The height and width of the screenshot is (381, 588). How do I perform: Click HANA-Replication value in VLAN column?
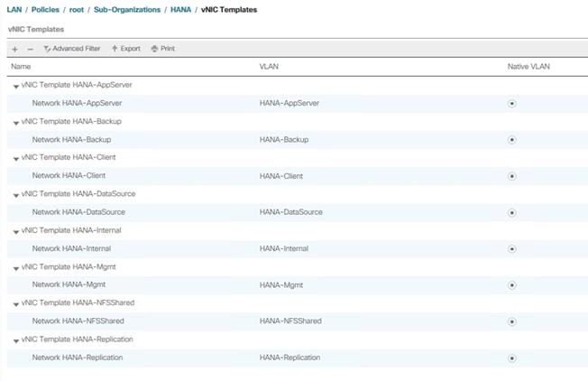(289, 358)
